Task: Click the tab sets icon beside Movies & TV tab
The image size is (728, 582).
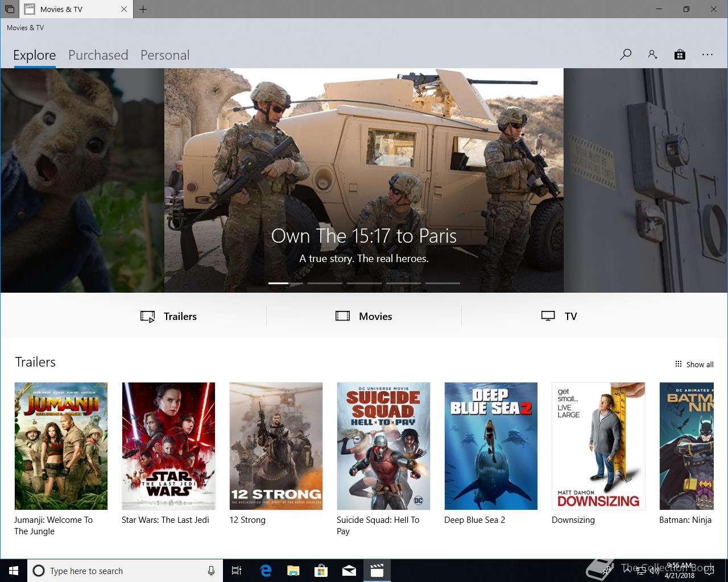Action: (x=10, y=9)
